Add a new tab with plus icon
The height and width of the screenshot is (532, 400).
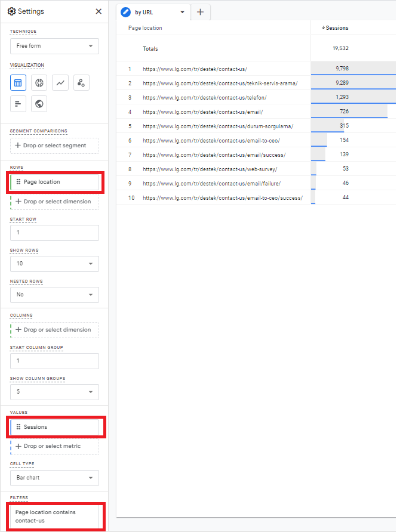tap(200, 12)
